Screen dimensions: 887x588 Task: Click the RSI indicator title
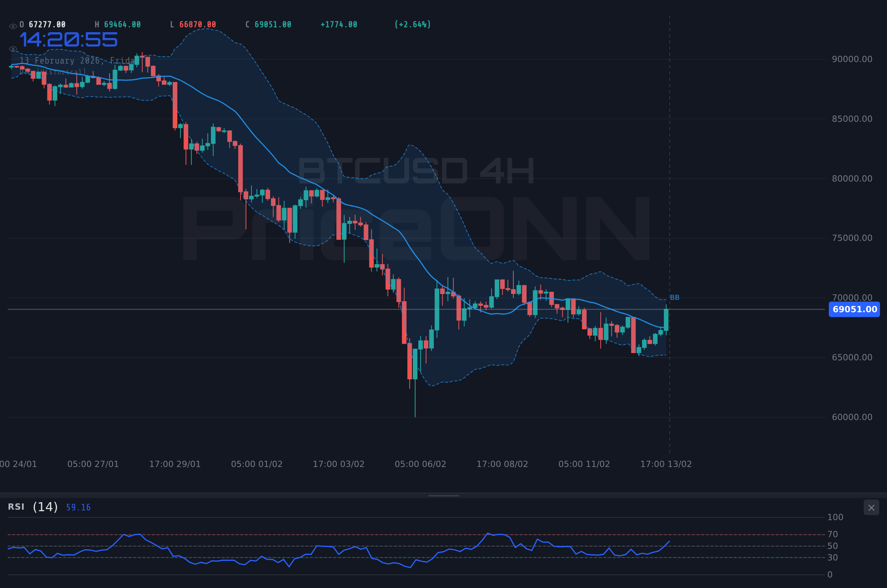tap(16, 507)
